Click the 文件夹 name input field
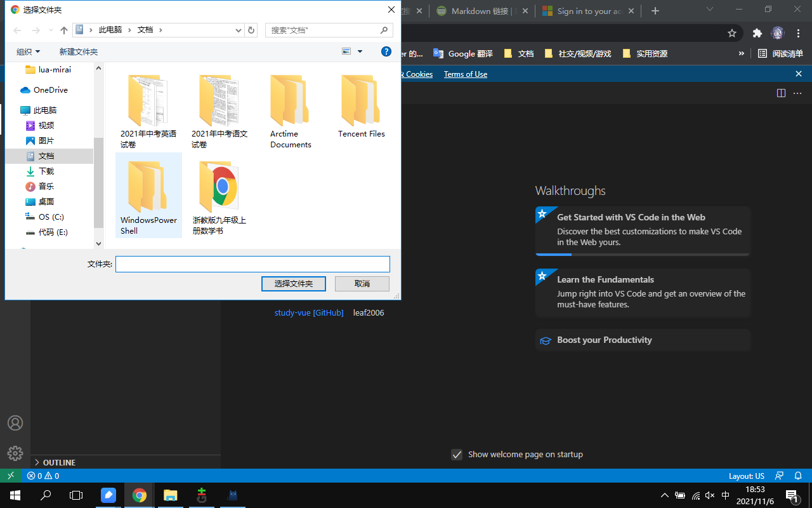Screen dimensions: 812x508 coord(252,264)
